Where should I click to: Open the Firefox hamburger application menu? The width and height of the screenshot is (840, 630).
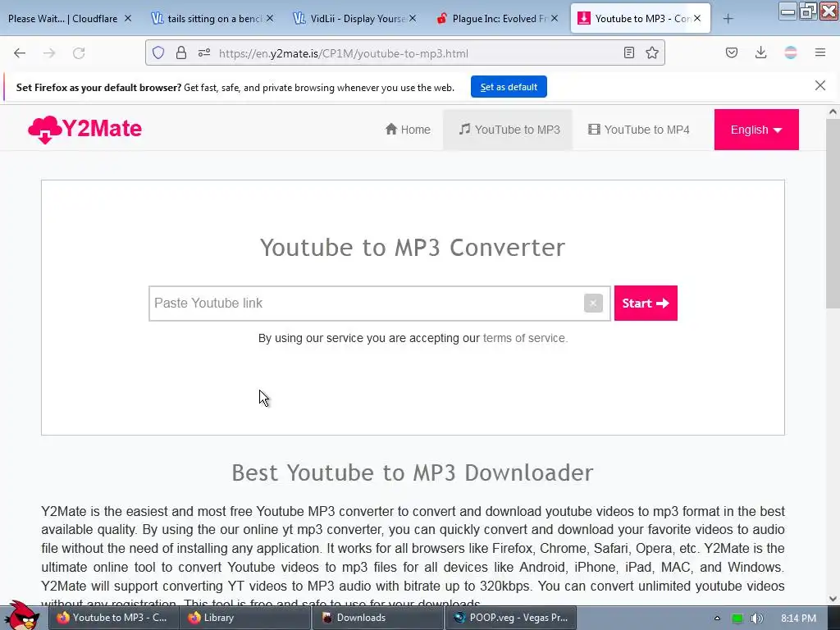pos(819,52)
